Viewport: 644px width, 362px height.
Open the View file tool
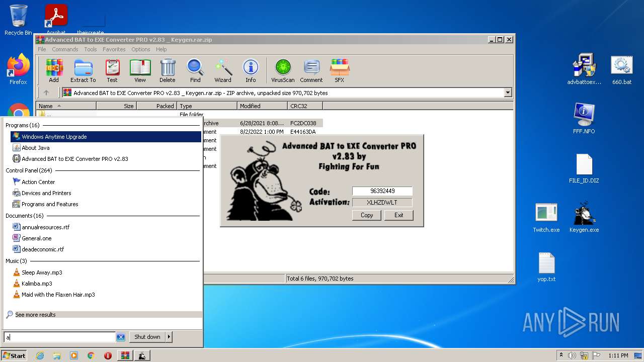click(140, 70)
